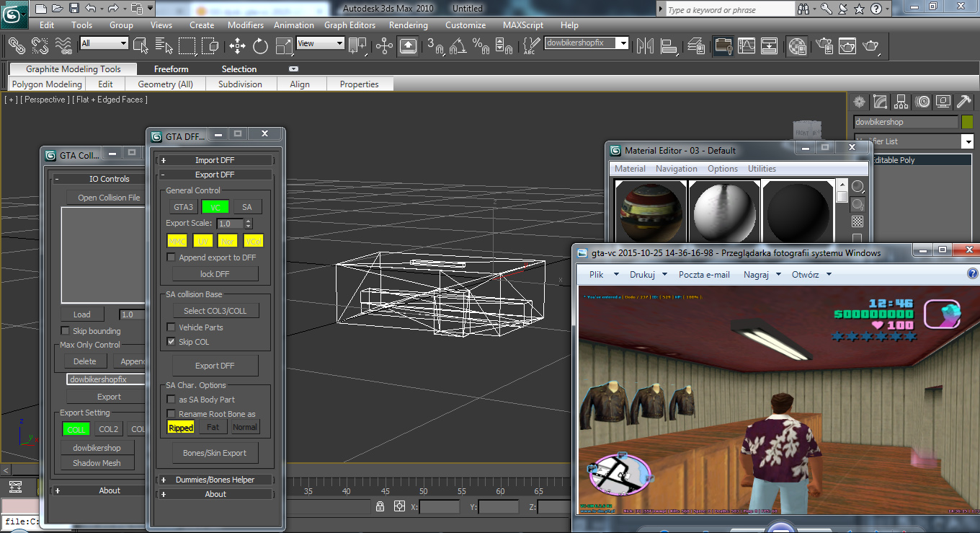The width and height of the screenshot is (980, 533).
Task: Open the Modifiers menu
Action: coord(246,25)
